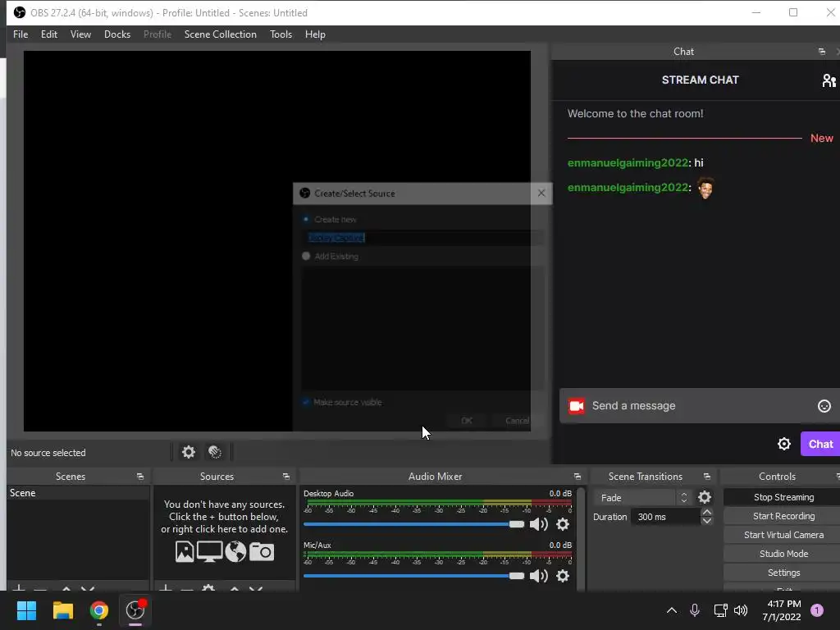Open OBS Settings from Controls
The height and width of the screenshot is (630, 840).
click(x=783, y=573)
